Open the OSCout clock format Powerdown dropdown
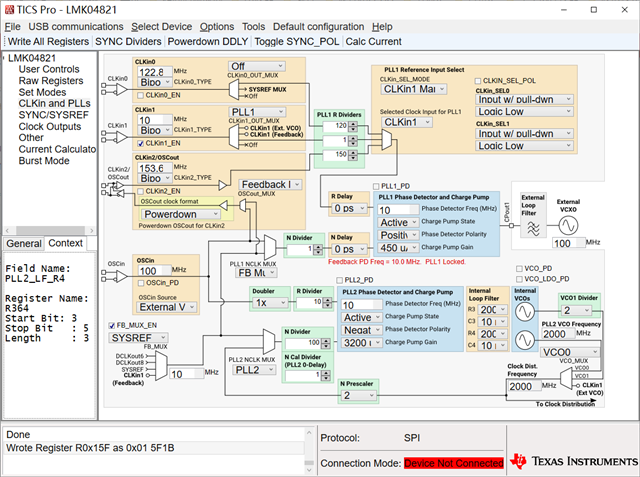 pyautogui.click(x=181, y=214)
